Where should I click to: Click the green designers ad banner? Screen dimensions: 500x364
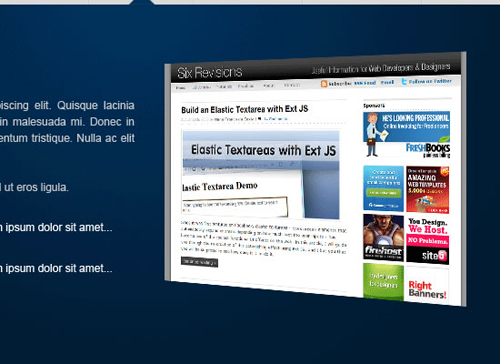pyautogui.click(x=383, y=282)
